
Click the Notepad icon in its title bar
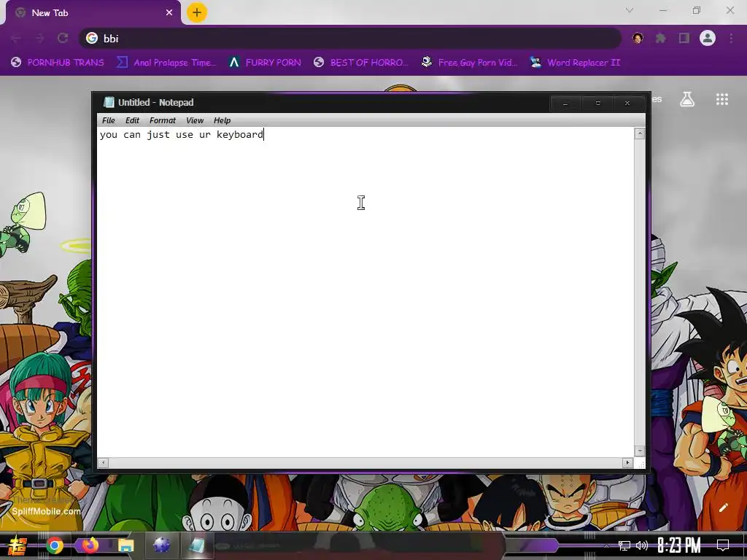tap(109, 102)
